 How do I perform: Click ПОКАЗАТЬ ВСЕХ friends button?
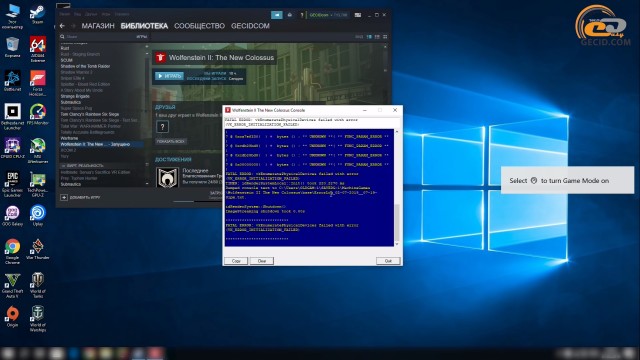(x=171, y=141)
